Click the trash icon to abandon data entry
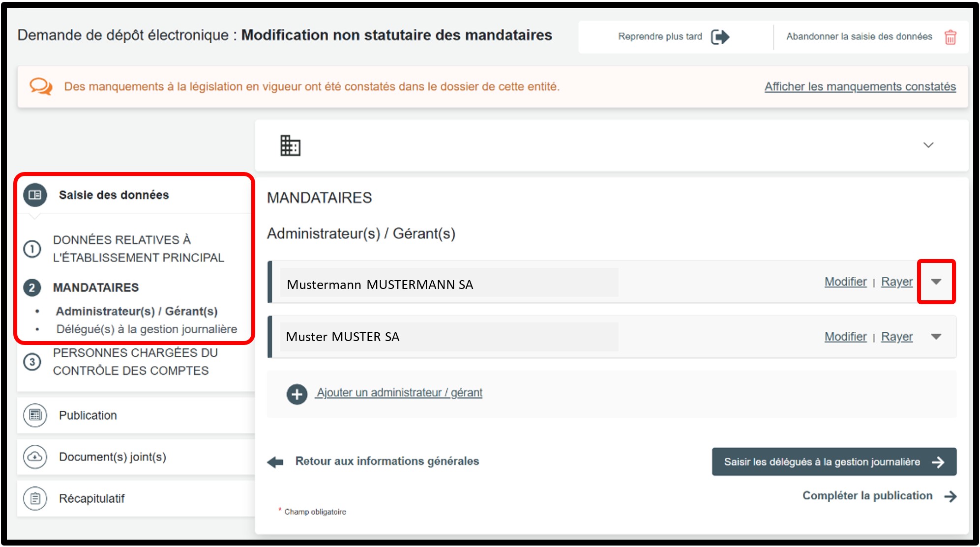Screen dimensions: 980x547 coord(950,37)
